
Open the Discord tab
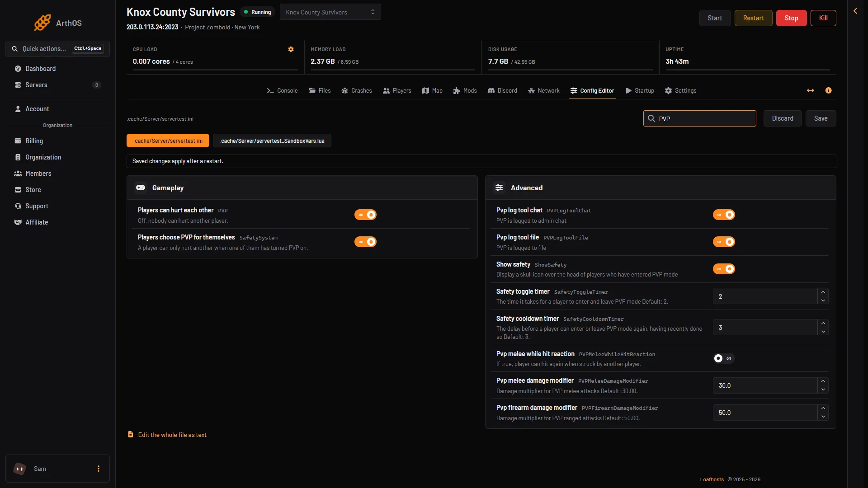tap(502, 90)
